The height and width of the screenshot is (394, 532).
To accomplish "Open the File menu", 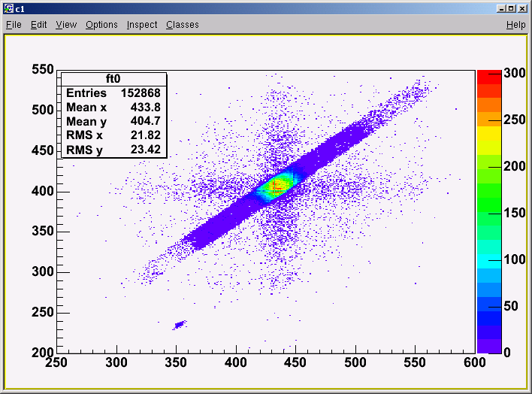I will pyautogui.click(x=14, y=25).
